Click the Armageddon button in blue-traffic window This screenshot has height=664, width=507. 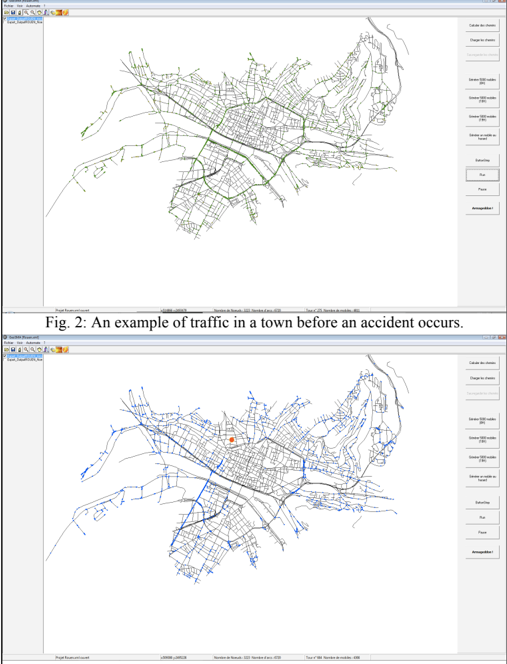click(482, 552)
